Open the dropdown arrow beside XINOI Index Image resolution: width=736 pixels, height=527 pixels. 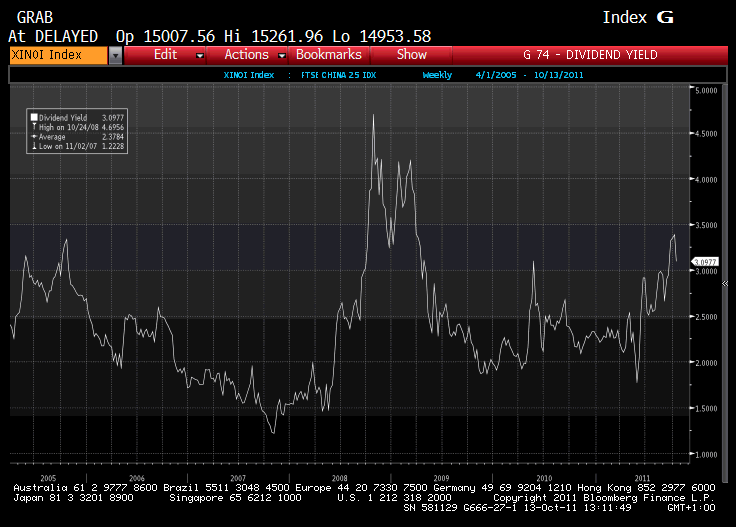coord(115,55)
